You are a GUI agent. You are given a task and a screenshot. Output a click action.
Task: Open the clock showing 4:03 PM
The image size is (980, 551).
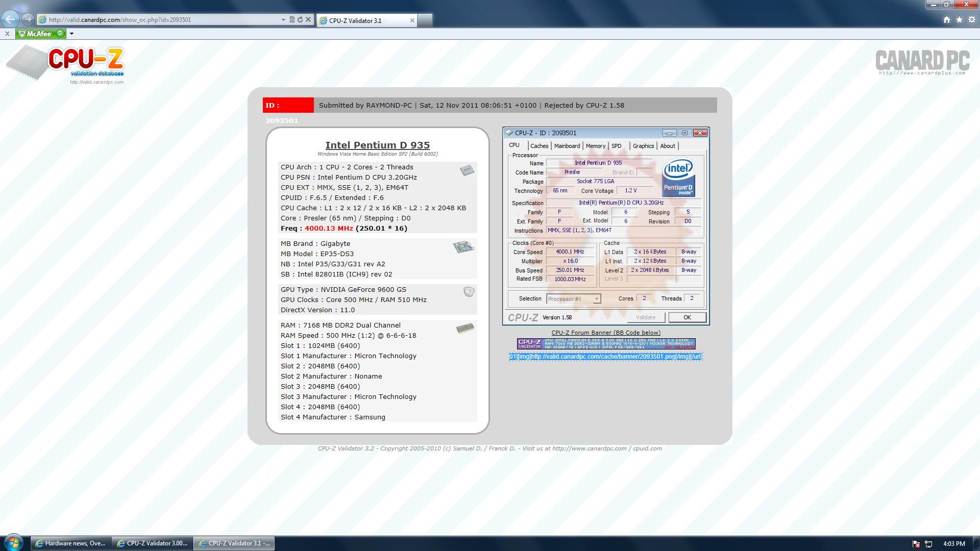[954, 544]
